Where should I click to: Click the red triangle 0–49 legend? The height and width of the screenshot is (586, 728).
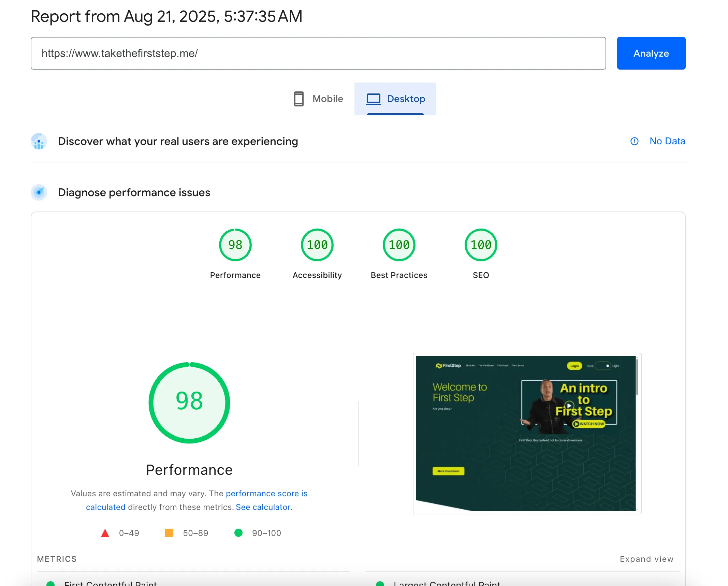(x=105, y=533)
